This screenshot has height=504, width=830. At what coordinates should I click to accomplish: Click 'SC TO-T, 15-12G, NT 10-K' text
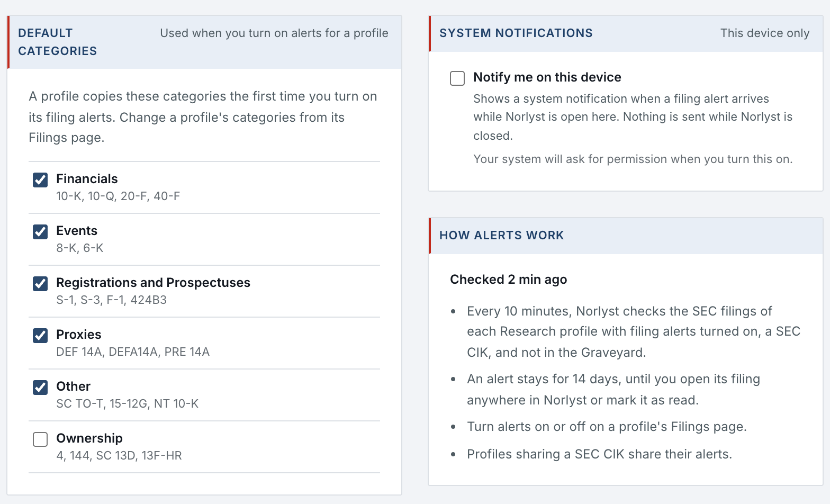coord(127,404)
